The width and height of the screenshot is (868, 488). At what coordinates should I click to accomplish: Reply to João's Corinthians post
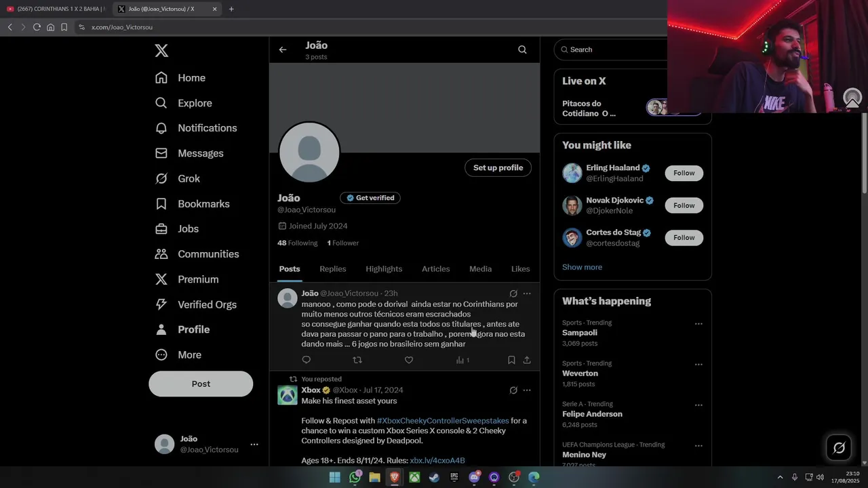coord(306,360)
